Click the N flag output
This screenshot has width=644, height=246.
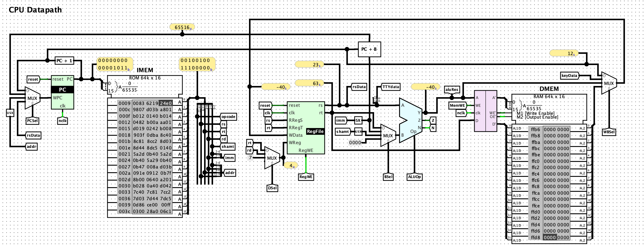(433, 128)
